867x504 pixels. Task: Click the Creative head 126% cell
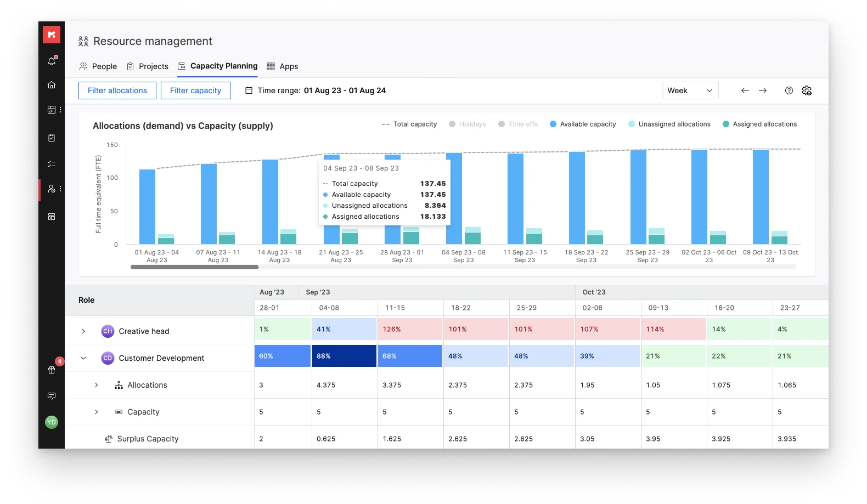tap(410, 329)
